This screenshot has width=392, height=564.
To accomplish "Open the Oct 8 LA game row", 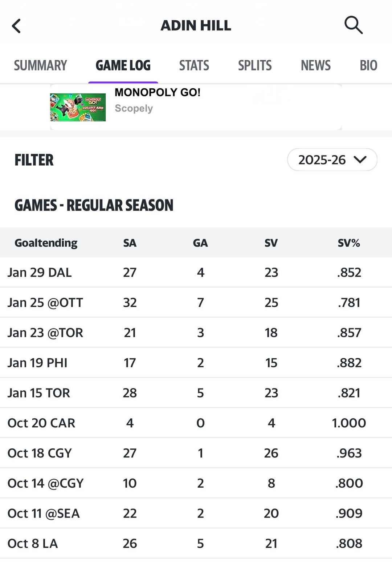I will (x=33, y=544).
